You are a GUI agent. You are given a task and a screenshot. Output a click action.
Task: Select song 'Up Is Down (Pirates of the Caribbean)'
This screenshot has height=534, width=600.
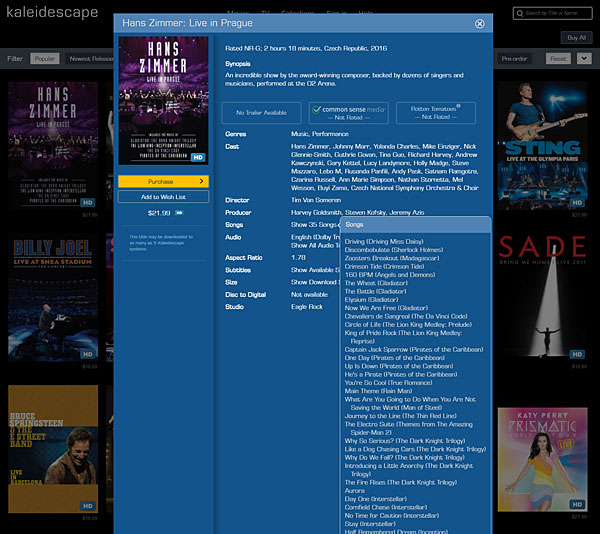[399, 366]
